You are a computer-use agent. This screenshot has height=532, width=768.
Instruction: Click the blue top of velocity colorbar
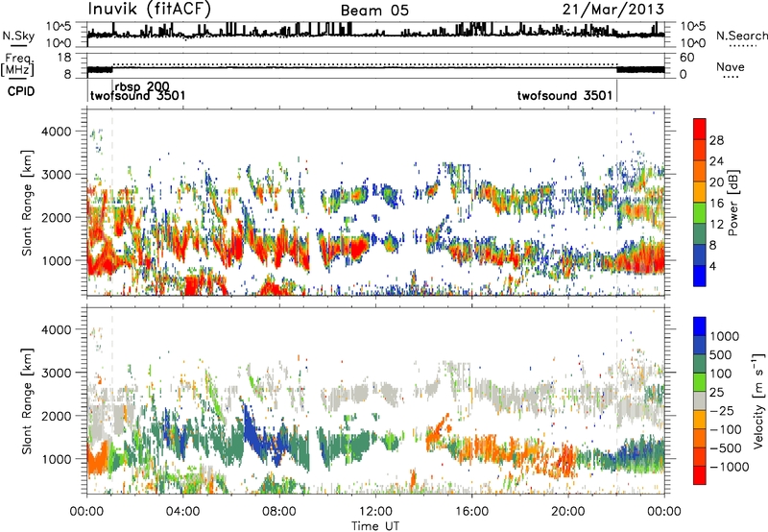(700, 326)
